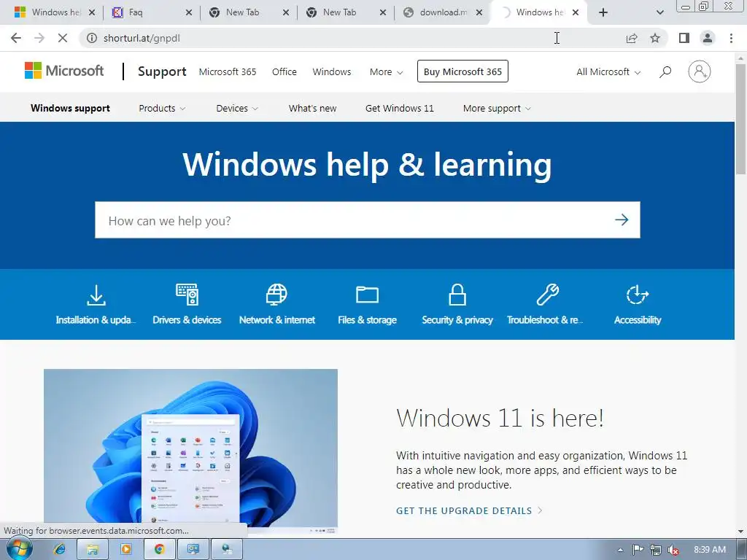Bookmark this tab with the star

tap(655, 38)
